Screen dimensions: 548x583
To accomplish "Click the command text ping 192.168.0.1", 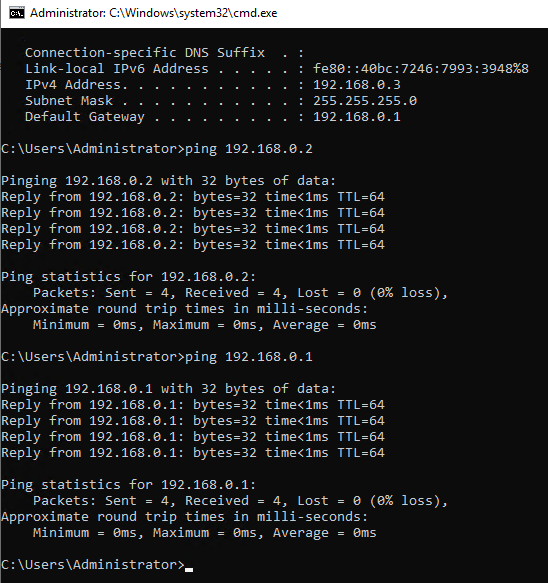I will pos(249,357).
